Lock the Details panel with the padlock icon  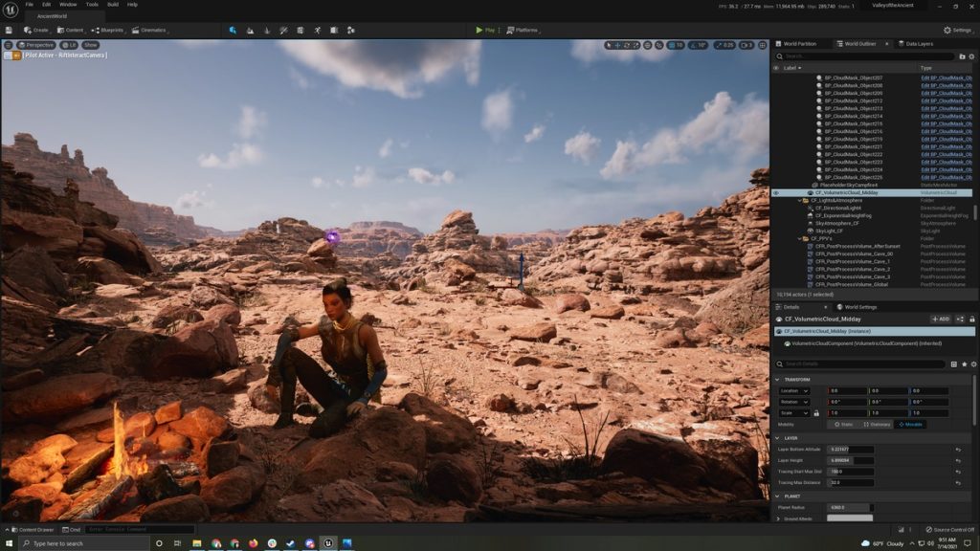tap(972, 319)
